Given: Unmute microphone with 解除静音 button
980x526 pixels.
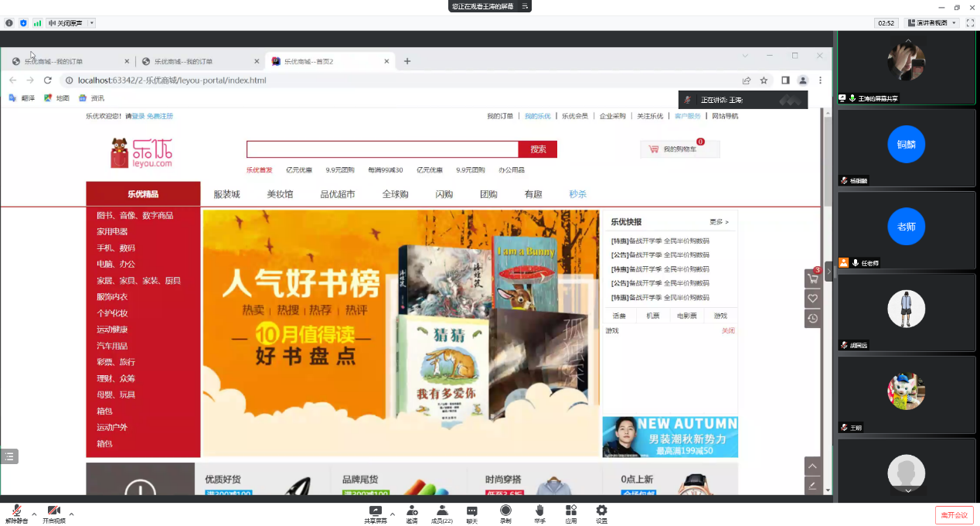Looking at the screenshot, I should point(16,514).
